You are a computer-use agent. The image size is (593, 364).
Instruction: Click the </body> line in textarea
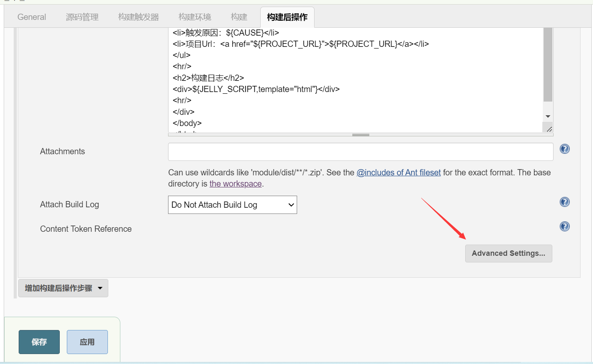pyautogui.click(x=187, y=123)
